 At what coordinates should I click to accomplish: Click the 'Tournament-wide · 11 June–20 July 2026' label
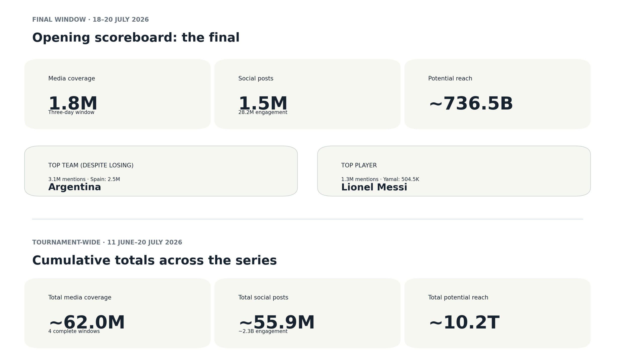tap(107, 242)
